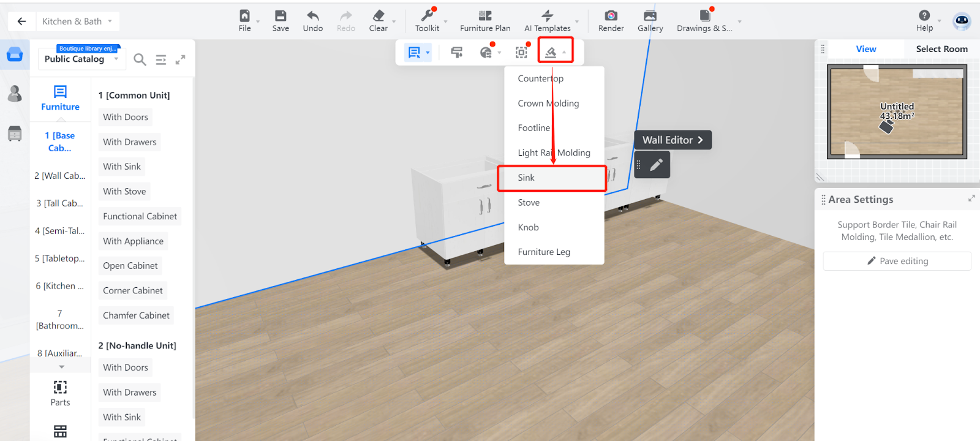Select With Stove cabinet type
The width and height of the screenshot is (980, 441).
[124, 192]
